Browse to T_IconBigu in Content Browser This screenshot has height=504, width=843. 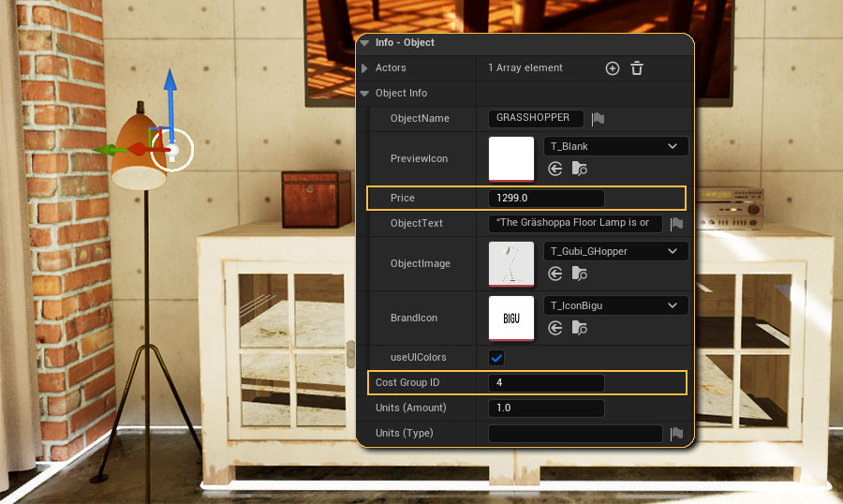click(580, 328)
